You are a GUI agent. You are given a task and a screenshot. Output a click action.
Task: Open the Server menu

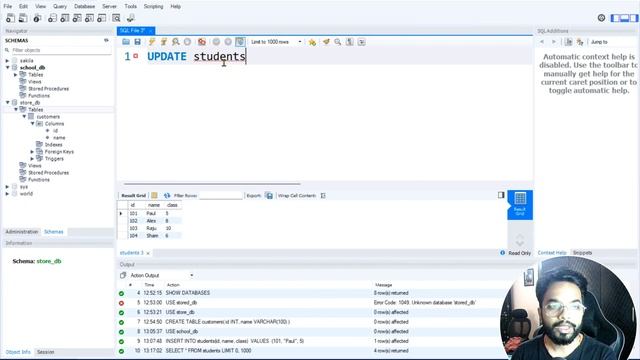coord(109,7)
